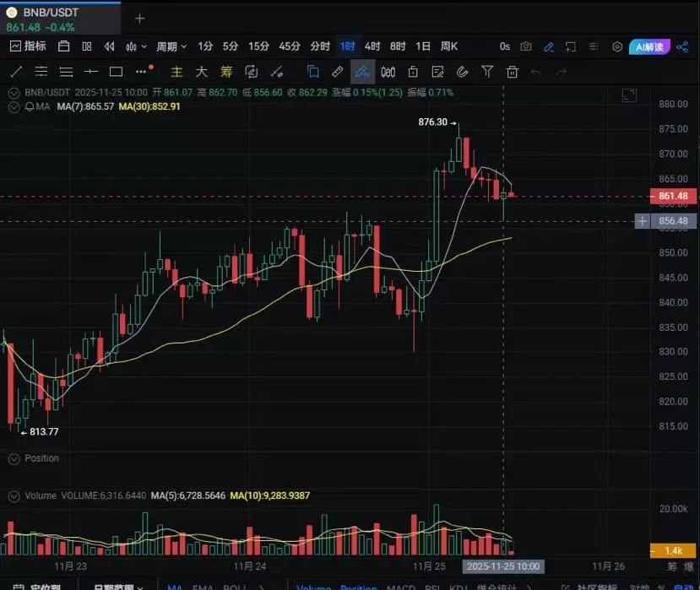The height and width of the screenshot is (590, 700).
Task: Click the 筹 label at bottom right
Action: pos(672,567)
